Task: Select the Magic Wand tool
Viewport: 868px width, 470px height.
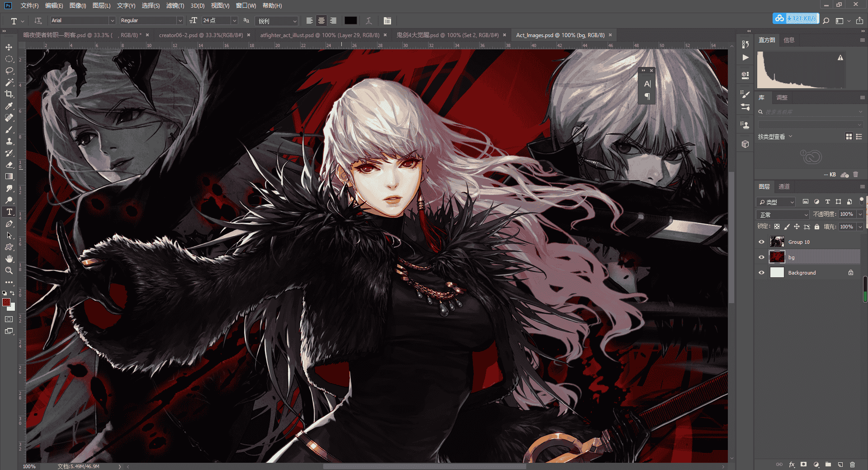Action: pyautogui.click(x=9, y=82)
